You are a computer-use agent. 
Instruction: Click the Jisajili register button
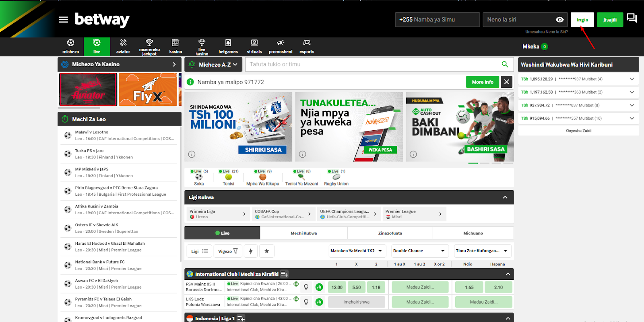pos(610,20)
